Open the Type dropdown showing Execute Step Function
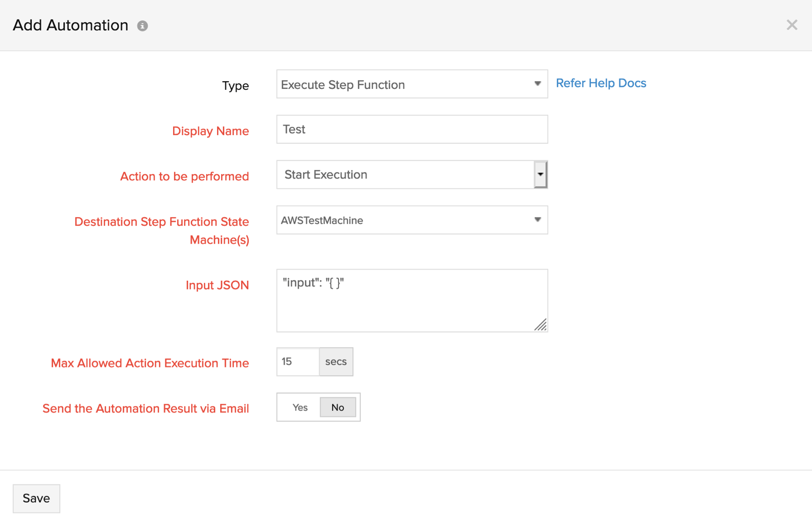Screen dimensions: 812x526 412,84
